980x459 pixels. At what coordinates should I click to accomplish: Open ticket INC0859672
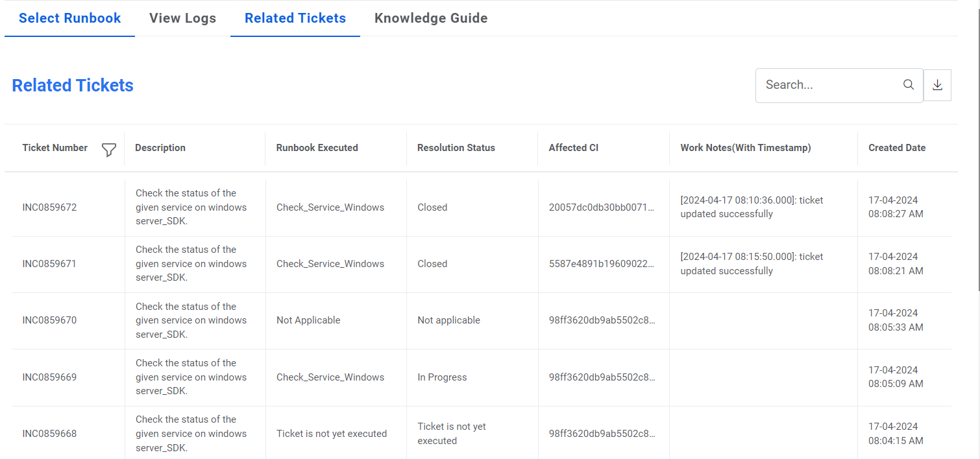pyautogui.click(x=49, y=207)
